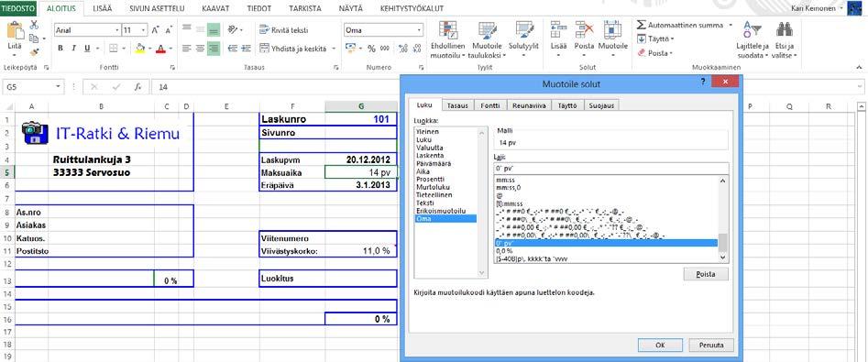
Task: Decrease font size with smaller A icon
Action: 169,30
